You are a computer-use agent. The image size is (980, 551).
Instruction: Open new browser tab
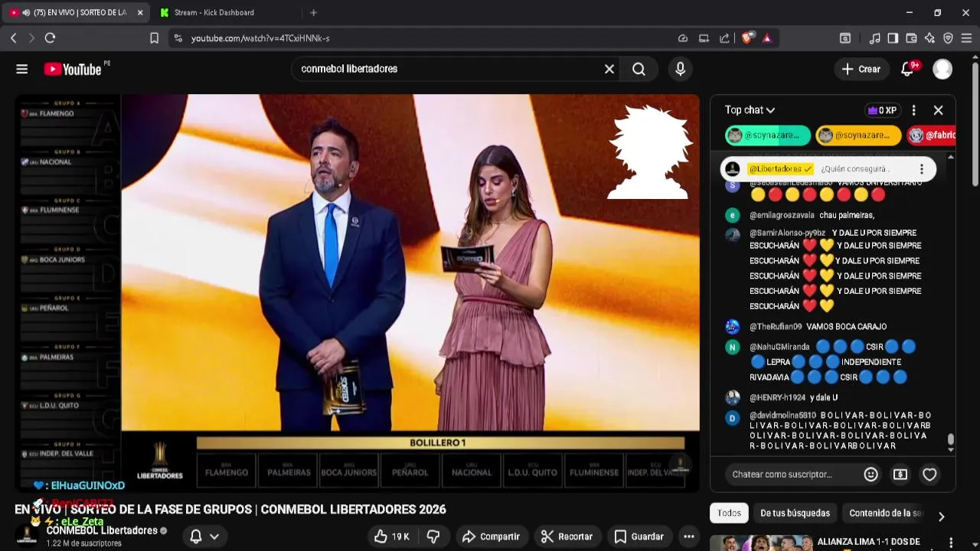click(313, 12)
